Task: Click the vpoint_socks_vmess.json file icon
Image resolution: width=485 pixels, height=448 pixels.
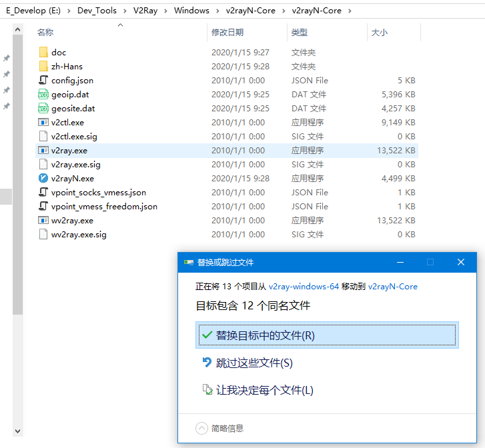Action: point(43,192)
